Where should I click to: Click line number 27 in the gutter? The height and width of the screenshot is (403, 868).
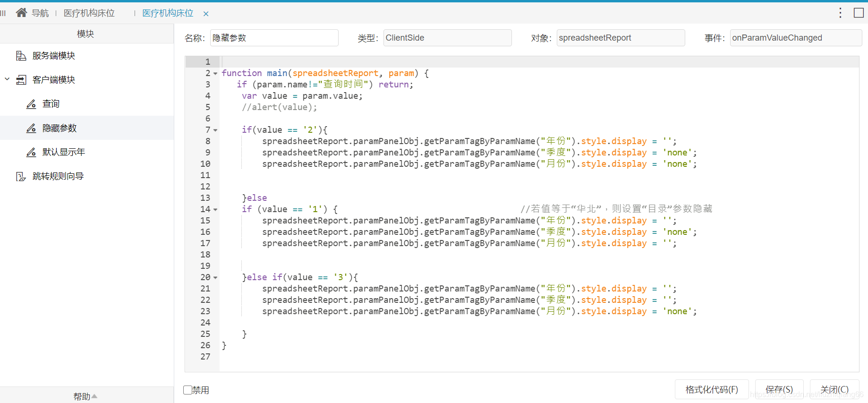click(205, 357)
